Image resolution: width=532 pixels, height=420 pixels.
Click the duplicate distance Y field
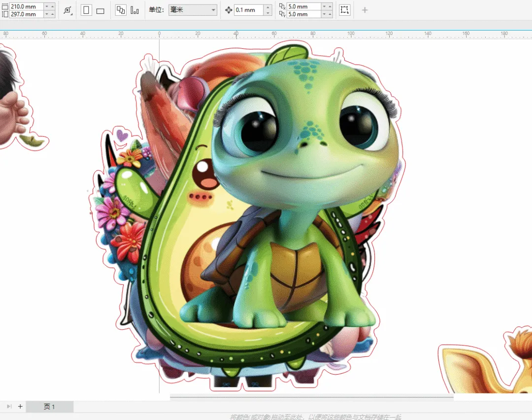[x=303, y=14]
